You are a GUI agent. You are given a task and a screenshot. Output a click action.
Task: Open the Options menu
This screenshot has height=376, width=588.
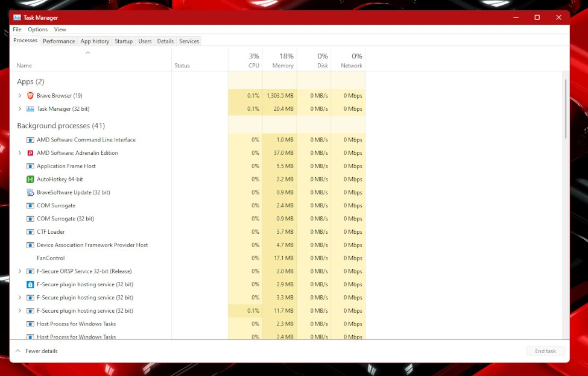click(37, 29)
